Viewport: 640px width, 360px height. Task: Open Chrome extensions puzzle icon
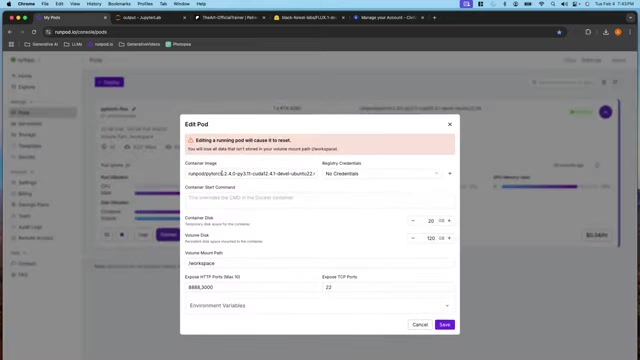588,32
